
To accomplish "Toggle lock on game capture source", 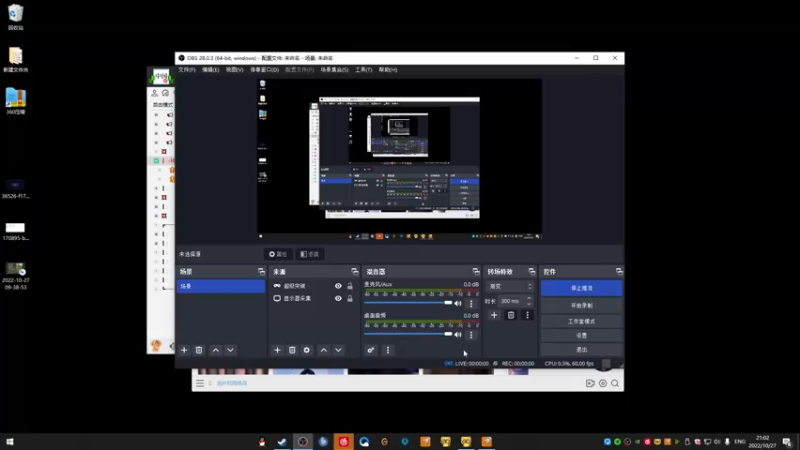I will coord(350,286).
